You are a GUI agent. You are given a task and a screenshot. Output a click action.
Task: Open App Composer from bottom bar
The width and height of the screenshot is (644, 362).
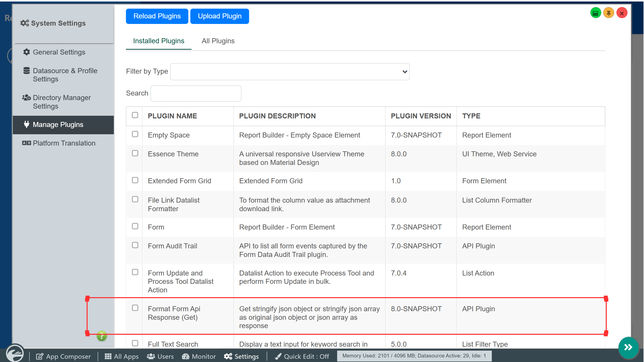[63, 356]
